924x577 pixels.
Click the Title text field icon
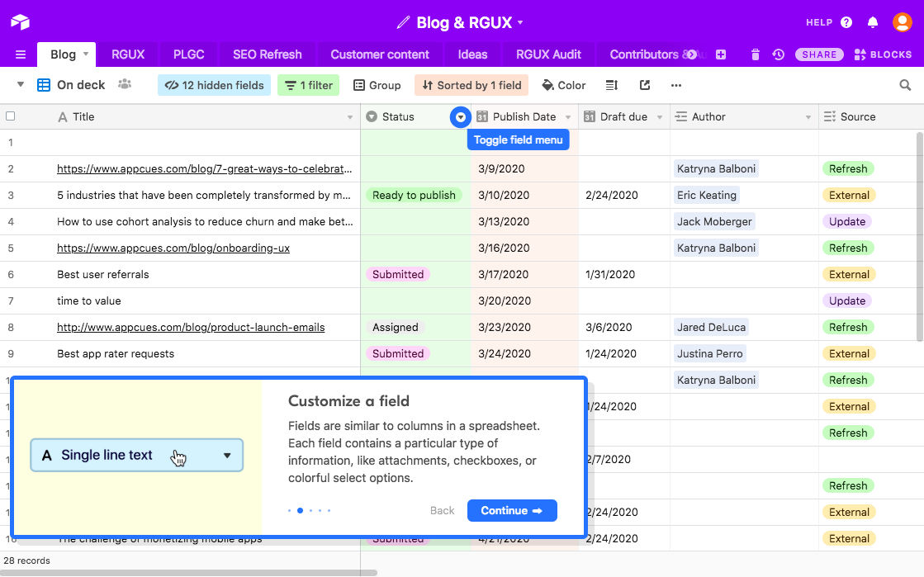point(63,117)
